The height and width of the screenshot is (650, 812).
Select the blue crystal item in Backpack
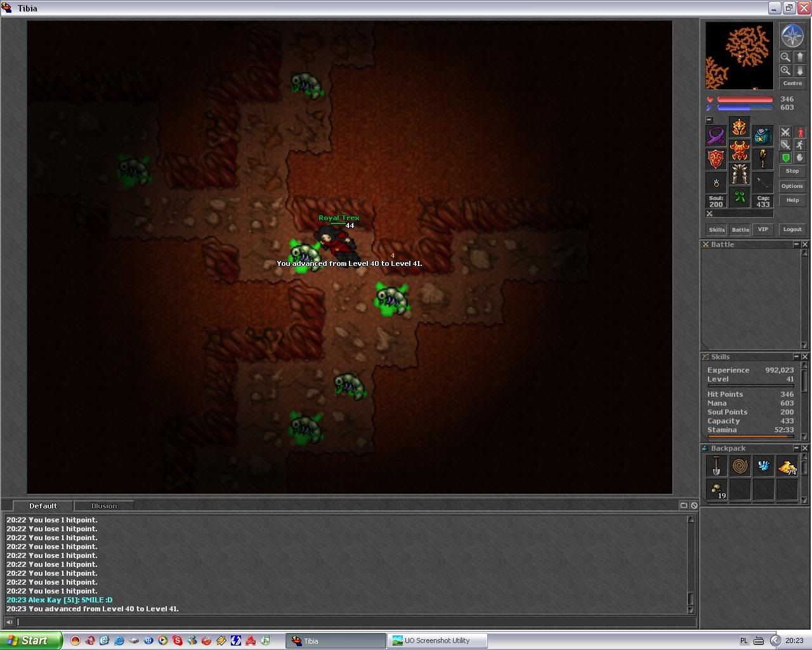[x=763, y=466]
